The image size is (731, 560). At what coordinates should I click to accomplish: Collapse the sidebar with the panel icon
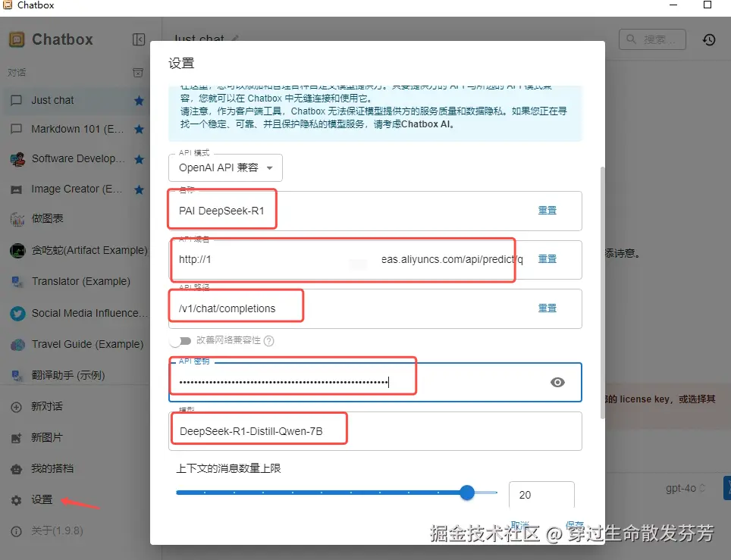[139, 39]
